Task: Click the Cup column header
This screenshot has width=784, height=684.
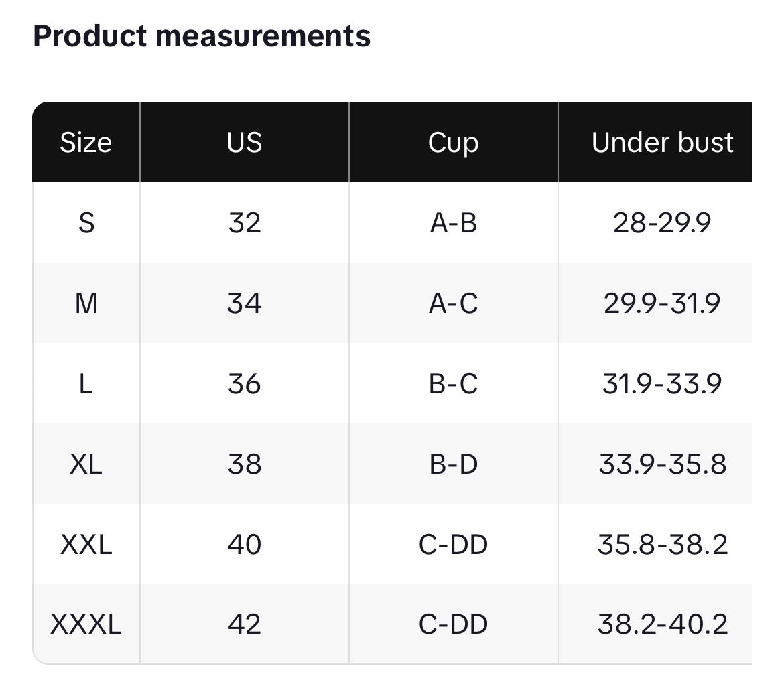Action: point(453,142)
